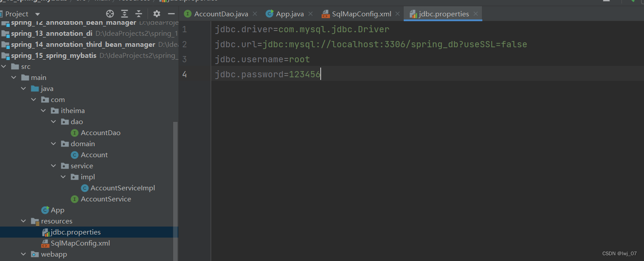Screen dimensions: 644x261
Task: Select App class in project tree
Action: (x=57, y=210)
